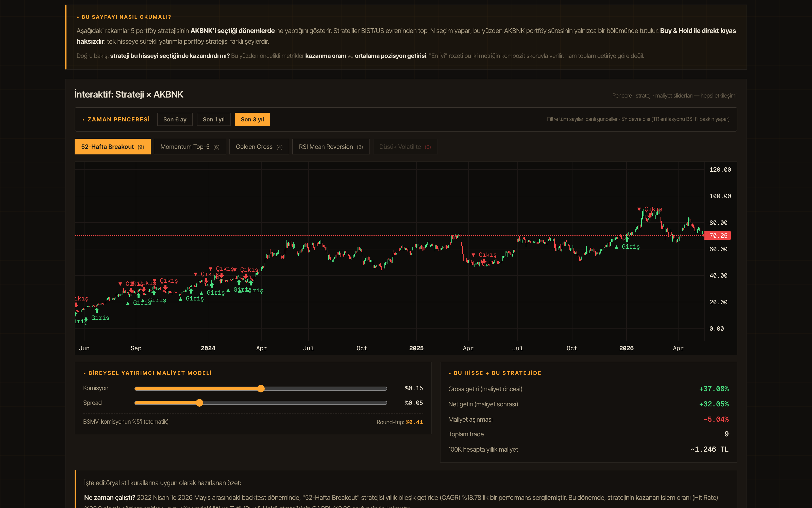Click the 0.00 price axis label
The height and width of the screenshot is (508, 812).
pos(716,329)
